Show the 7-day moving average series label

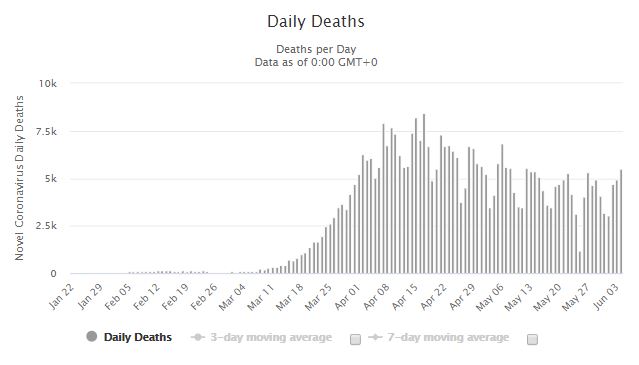[x=448, y=337]
